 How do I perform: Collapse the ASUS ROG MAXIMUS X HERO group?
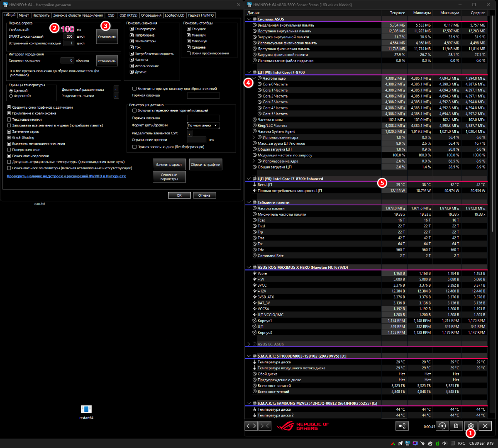point(249,268)
